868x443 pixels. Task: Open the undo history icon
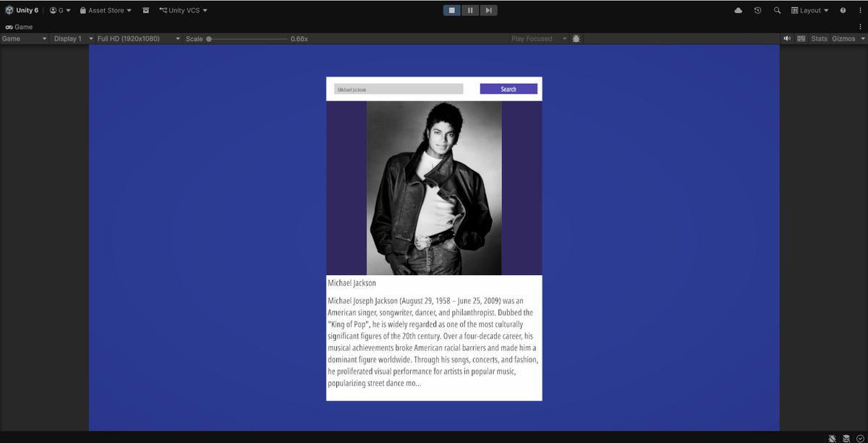click(x=757, y=10)
